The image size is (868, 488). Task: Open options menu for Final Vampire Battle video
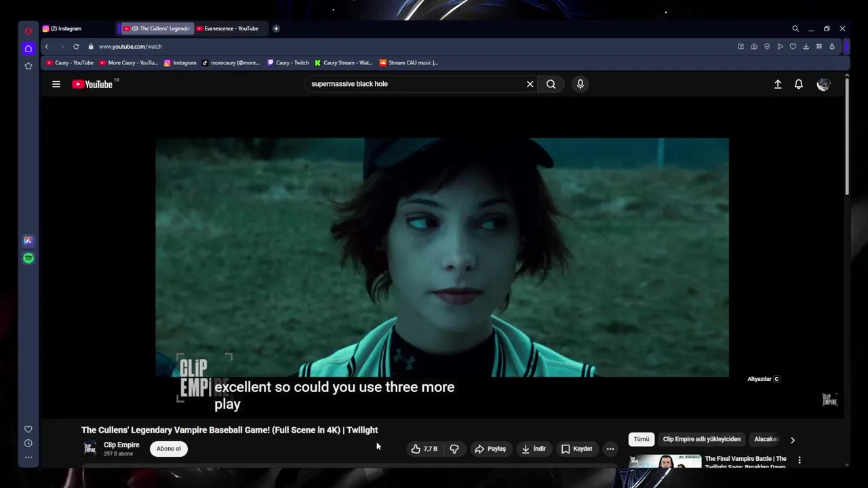coord(799,460)
